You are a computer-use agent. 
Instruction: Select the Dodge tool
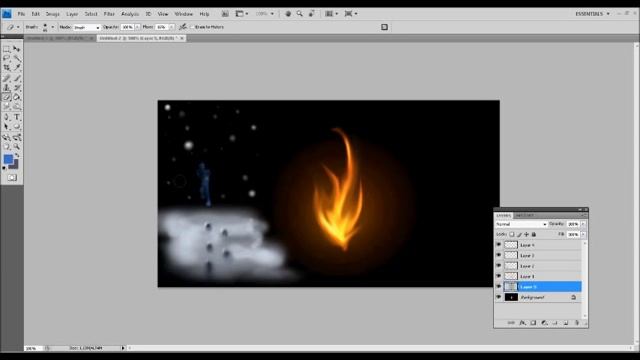click(x=17, y=107)
